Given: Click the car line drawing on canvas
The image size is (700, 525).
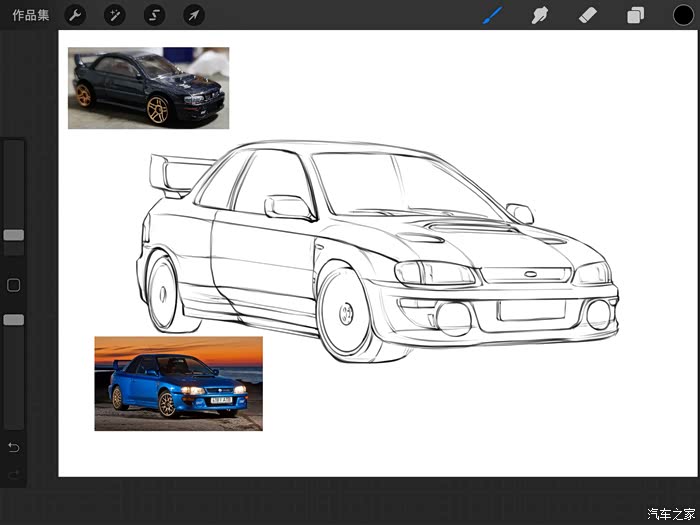Looking at the screenshot, I should [x=377, y=251].
